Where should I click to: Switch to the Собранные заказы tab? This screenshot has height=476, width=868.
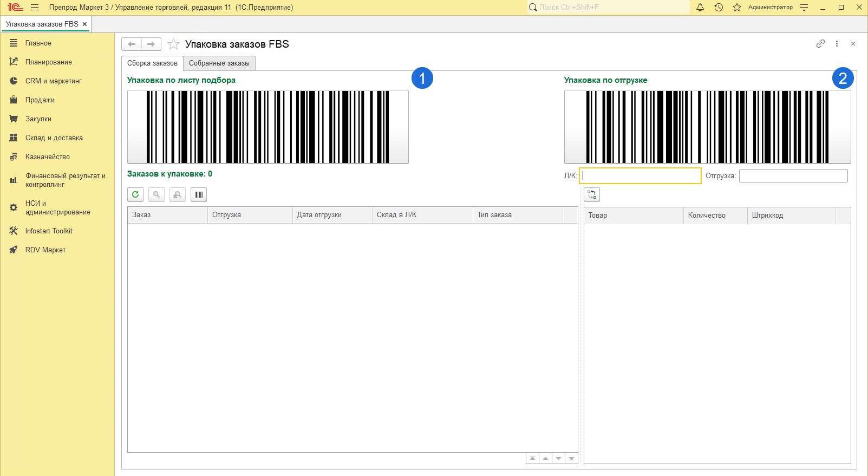point(219,63)
